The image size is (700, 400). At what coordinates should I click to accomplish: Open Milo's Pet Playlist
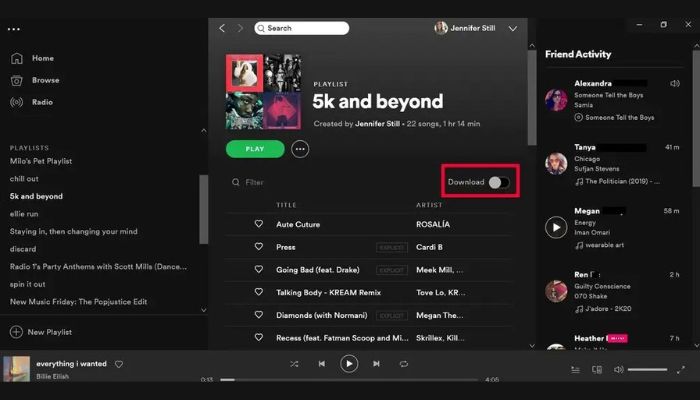[x=41, y=161]
